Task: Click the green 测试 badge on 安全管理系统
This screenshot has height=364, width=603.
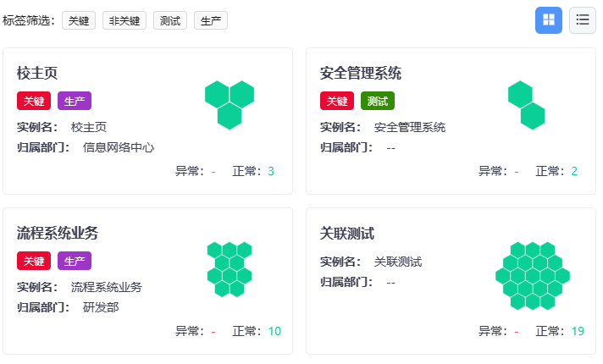Action: pos(378,101)
